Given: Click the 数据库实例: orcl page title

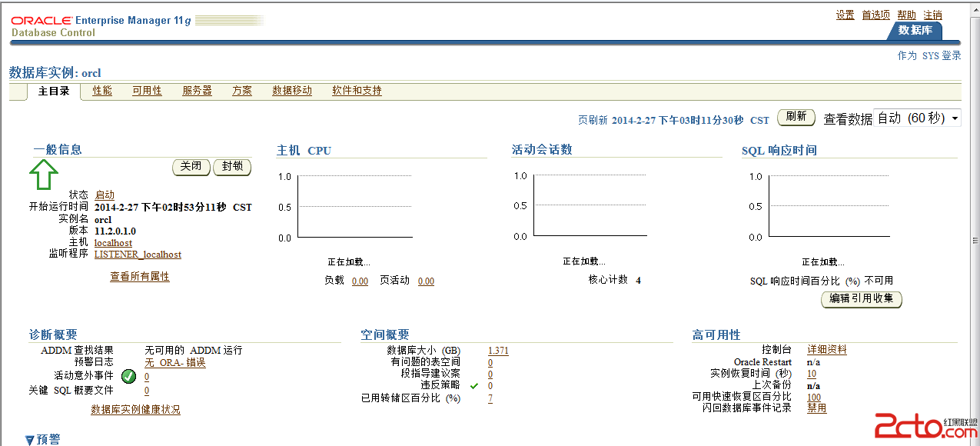Looking at the screenshot, I should point(55,73).
